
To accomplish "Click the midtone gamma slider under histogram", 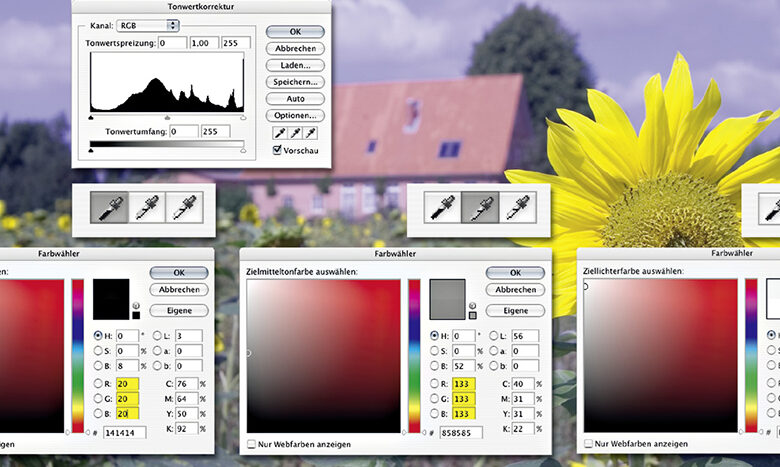I will pos(167,118).
